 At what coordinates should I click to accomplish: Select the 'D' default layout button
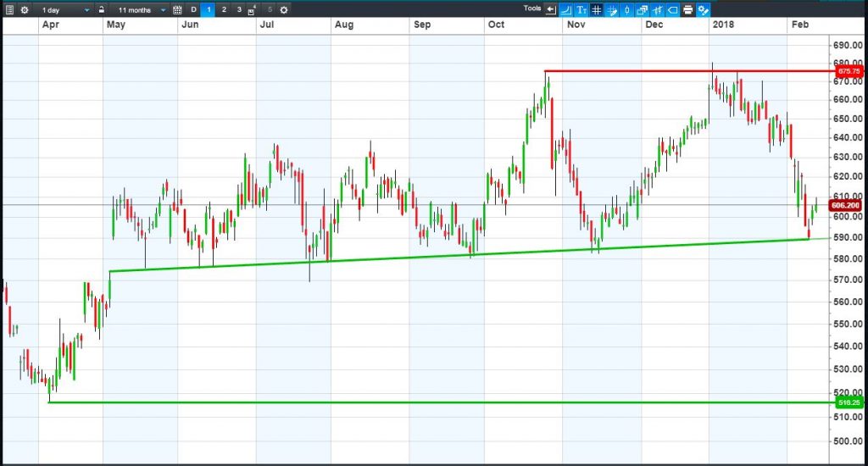point(193,9)
